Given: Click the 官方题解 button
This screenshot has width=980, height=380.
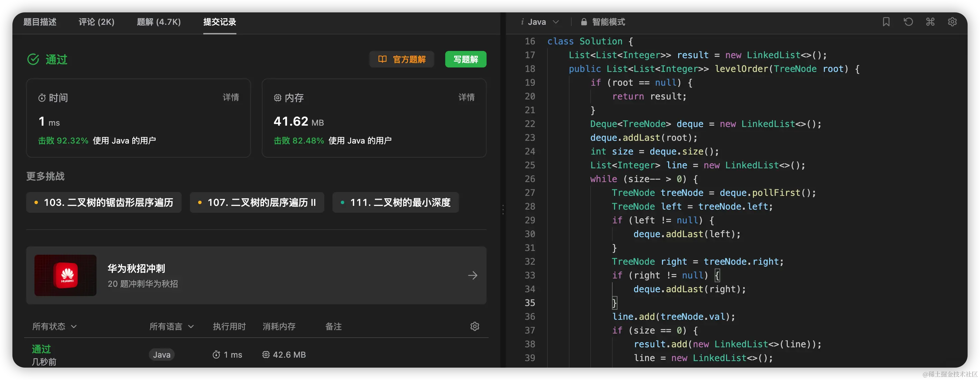Looking at the screenshot, I should (x=402, y=59).
